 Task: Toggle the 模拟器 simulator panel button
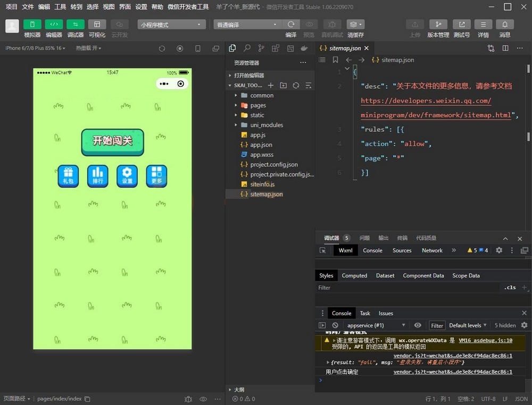(x=32, y=24)
